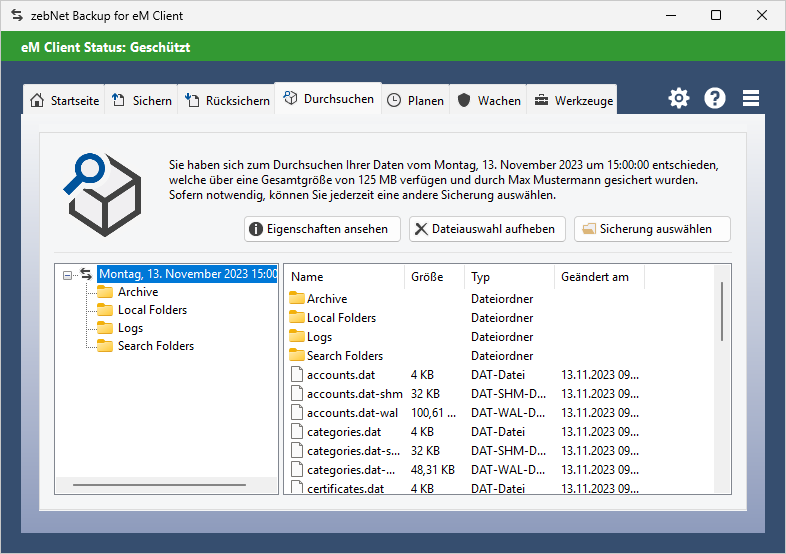This screenshot has height=554, width=786.
Task: Select accounts.dat file name
Action: click(x=341, y=375)
